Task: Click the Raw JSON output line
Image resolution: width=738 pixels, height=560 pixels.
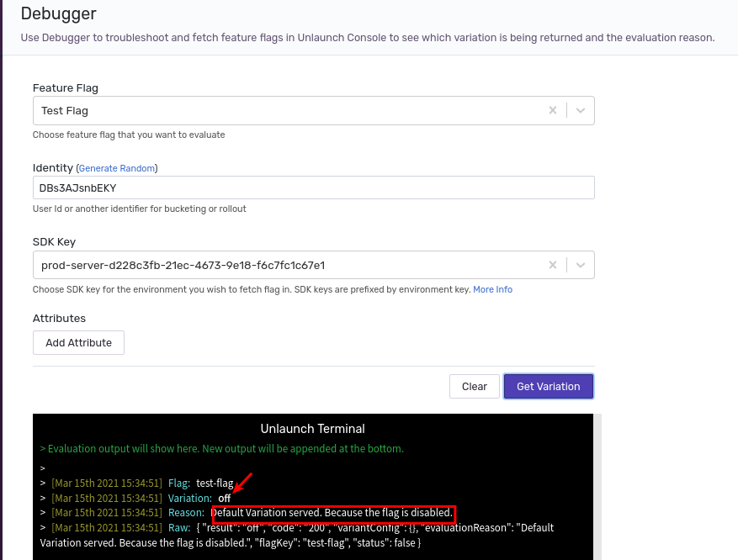Action: [296, 535]
